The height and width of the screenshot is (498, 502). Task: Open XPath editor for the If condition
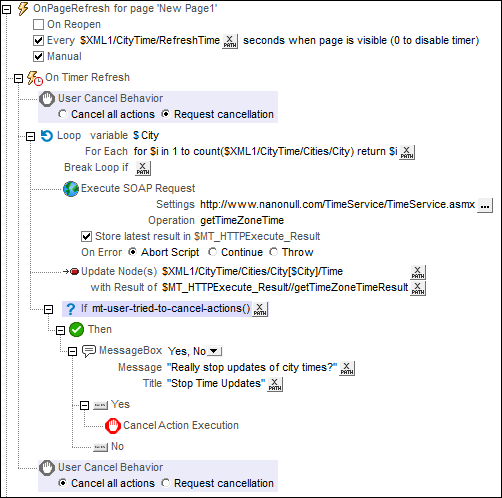260,309
